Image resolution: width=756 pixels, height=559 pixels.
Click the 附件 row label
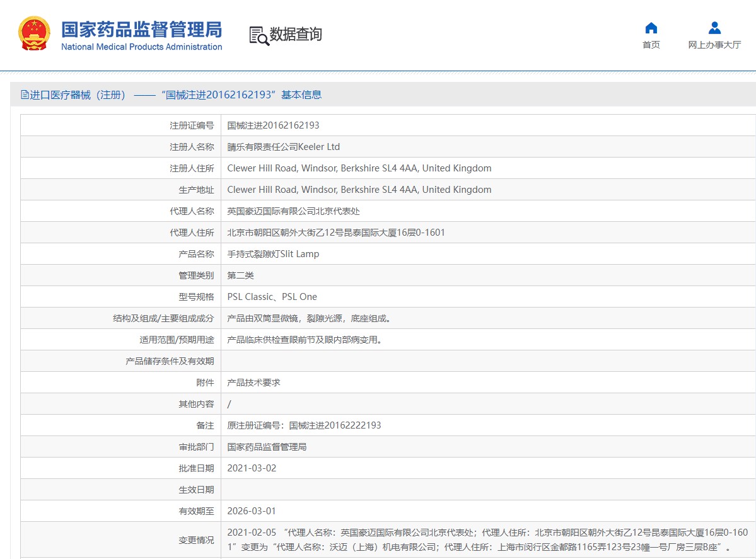click(x=205, y=383)
